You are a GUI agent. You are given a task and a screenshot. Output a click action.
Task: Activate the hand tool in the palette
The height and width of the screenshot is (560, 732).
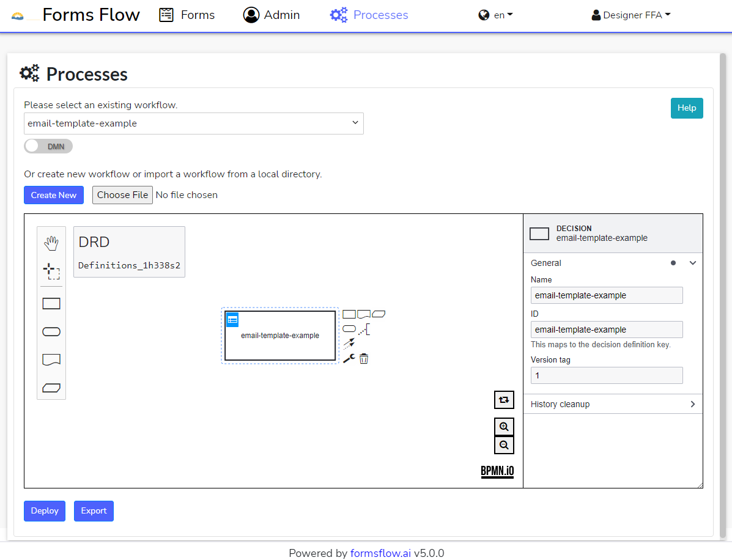coord(51,243)
